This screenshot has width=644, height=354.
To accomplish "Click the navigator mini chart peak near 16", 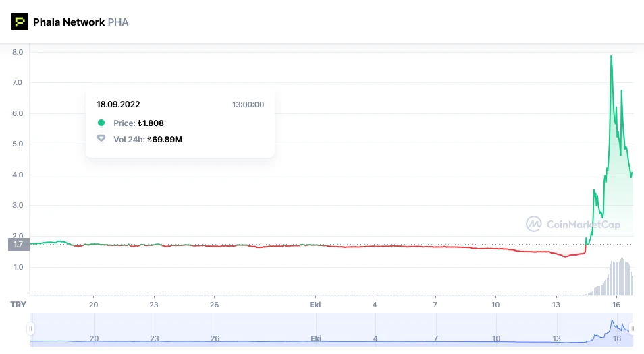I will [612, 322].
